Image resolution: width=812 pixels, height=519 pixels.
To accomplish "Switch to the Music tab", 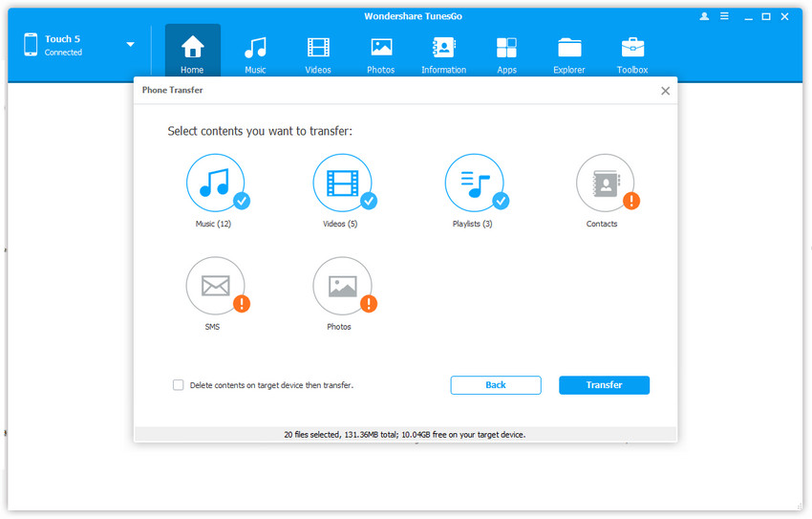I will point(254,54).
